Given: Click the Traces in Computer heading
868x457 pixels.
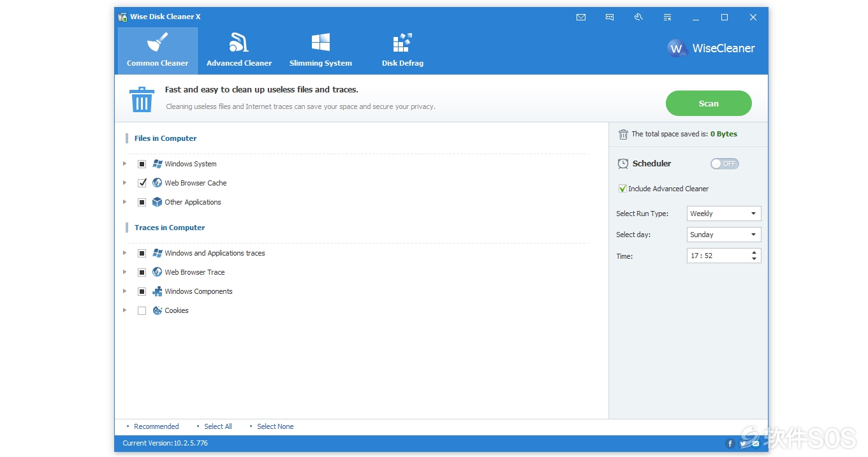Looking at the screenshot, I should [x=170, y=228].
